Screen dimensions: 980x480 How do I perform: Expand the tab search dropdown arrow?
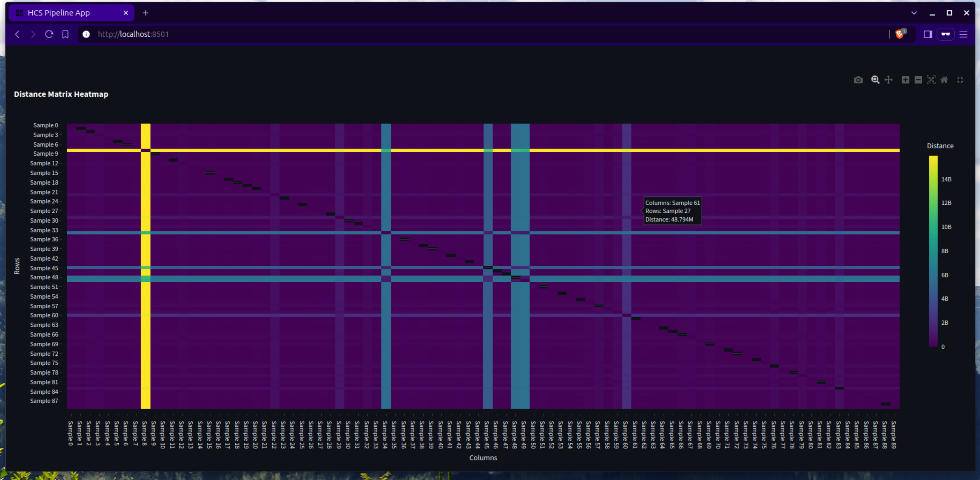click(x=914, y=13)
